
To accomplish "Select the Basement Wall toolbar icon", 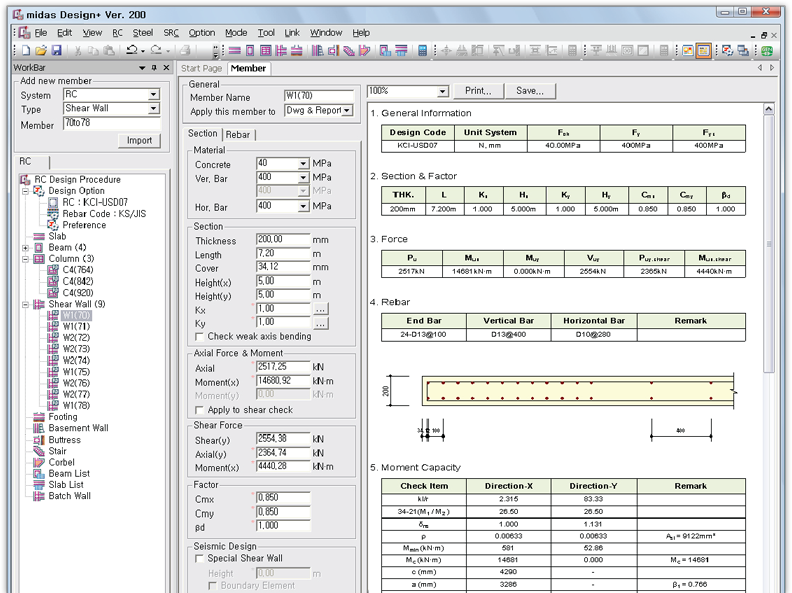I will pos(317,51).
